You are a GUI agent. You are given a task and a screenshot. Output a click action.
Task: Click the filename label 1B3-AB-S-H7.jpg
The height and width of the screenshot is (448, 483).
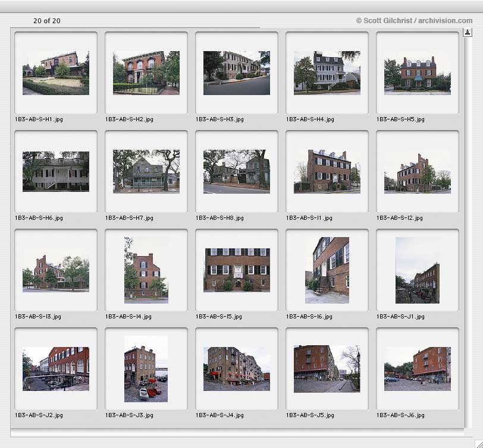point(129,218)
